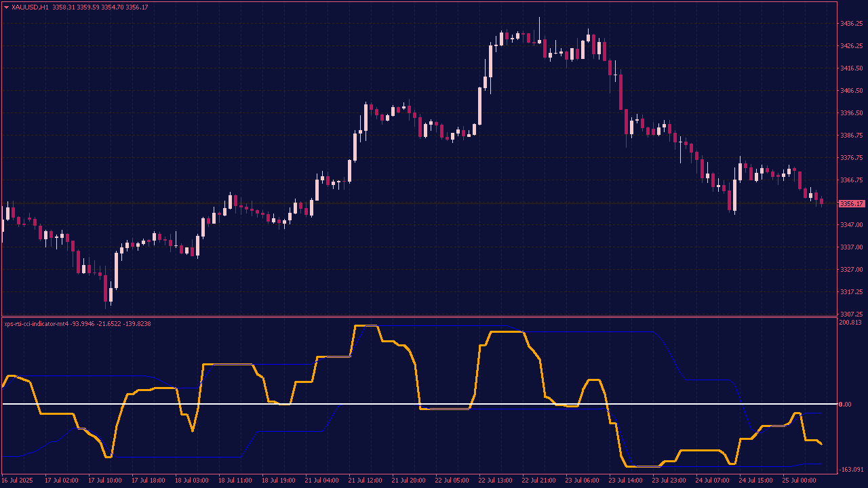Select the last candle on the price chart
The image size is (868, 488).
pos(821,201)
